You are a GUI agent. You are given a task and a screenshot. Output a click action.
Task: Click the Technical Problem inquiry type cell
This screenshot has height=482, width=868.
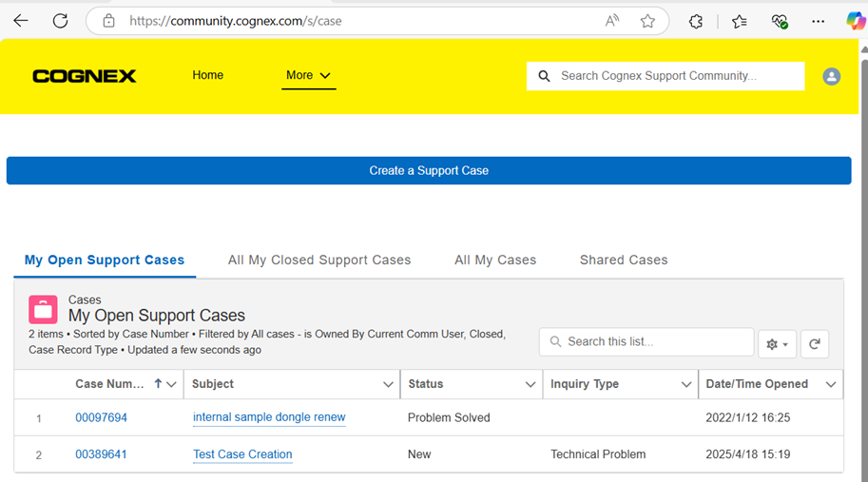point(598,454)
